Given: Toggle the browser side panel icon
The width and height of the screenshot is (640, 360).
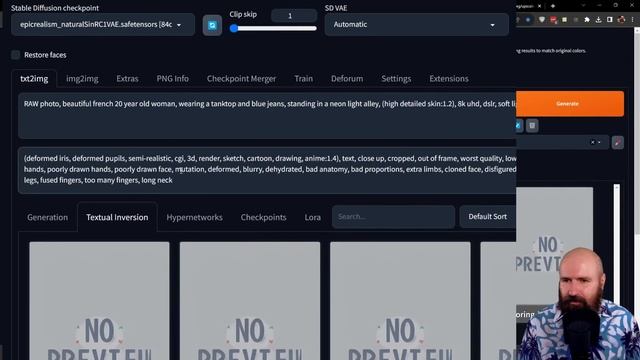Looking at the screenshot, I should click(x=610, y=20).
